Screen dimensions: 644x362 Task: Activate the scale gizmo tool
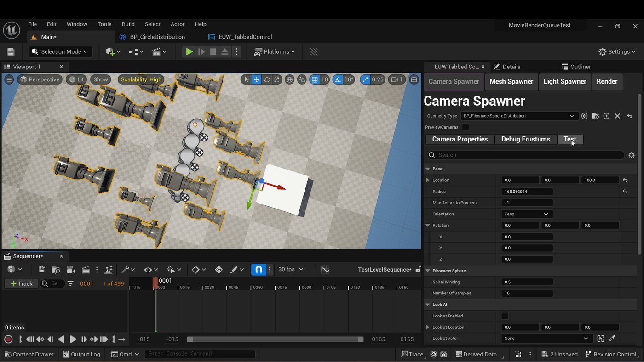tap(277, 79)
